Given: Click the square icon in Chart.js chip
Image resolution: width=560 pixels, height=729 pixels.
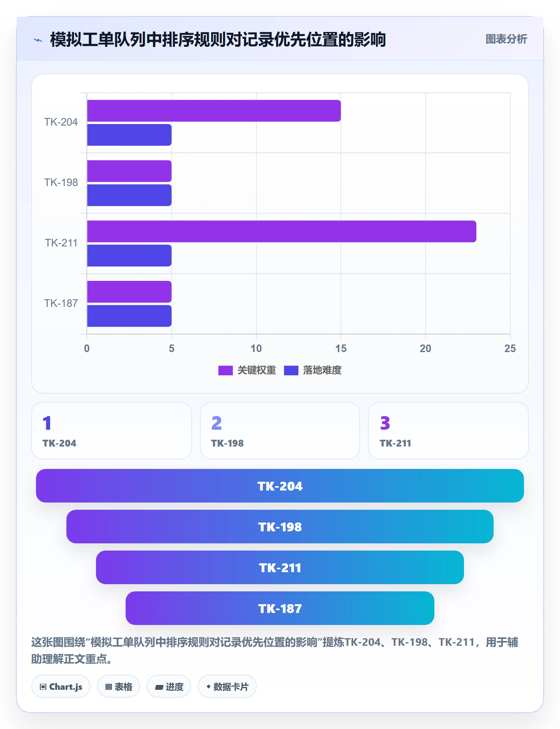Looking at the screenshot, I should pyautogui.click(x=43, y=687).
